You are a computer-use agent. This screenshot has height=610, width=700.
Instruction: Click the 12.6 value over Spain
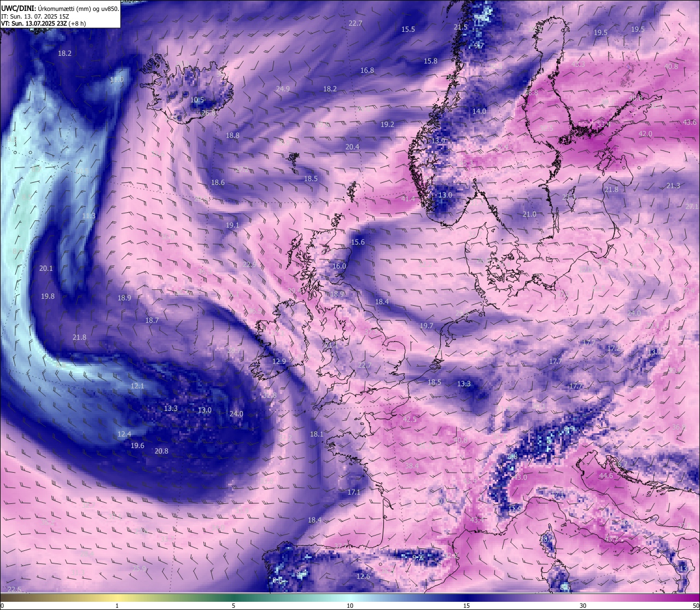coord(363,577)
